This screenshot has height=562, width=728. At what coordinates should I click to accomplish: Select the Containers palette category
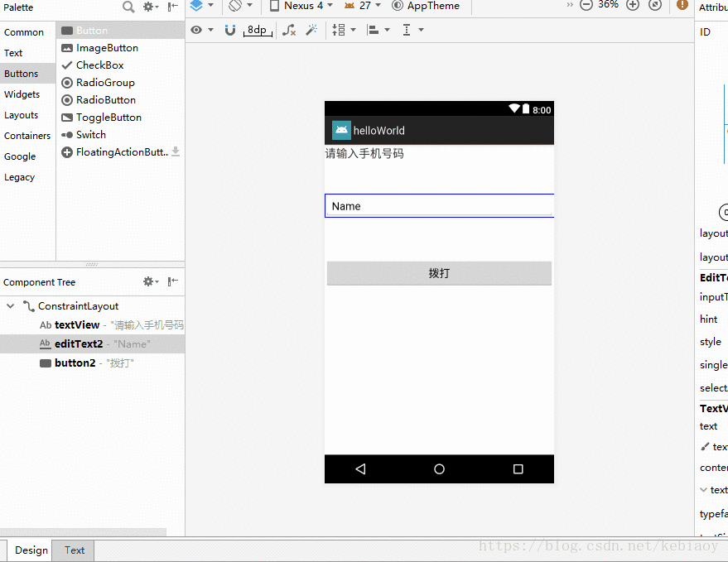pyautogui.click(x=27, y=136)
